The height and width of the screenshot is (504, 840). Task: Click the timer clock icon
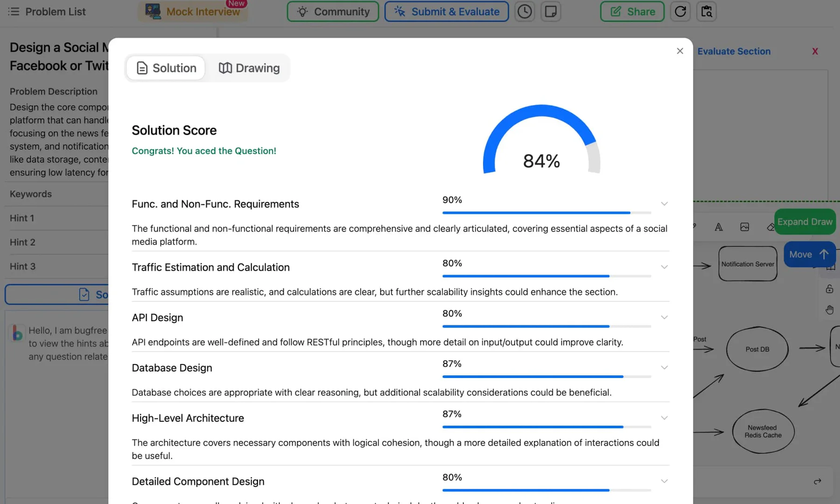pyautogui.click(x=525, y=12)
